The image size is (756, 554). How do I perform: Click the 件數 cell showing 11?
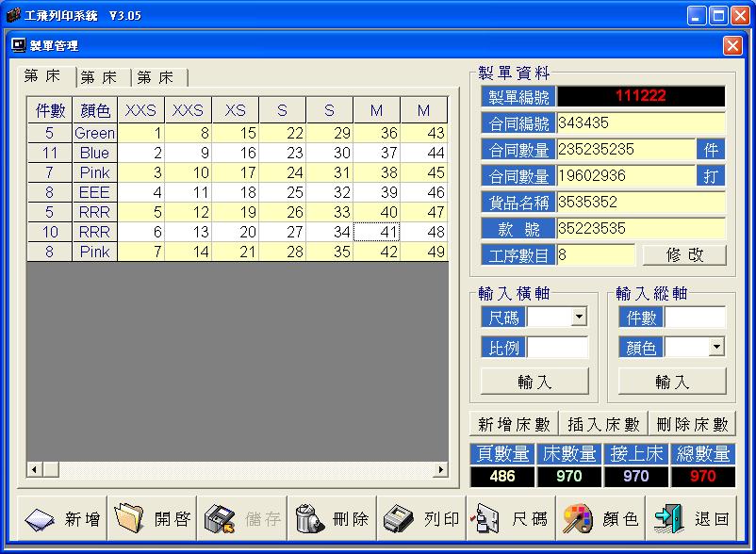50,153
